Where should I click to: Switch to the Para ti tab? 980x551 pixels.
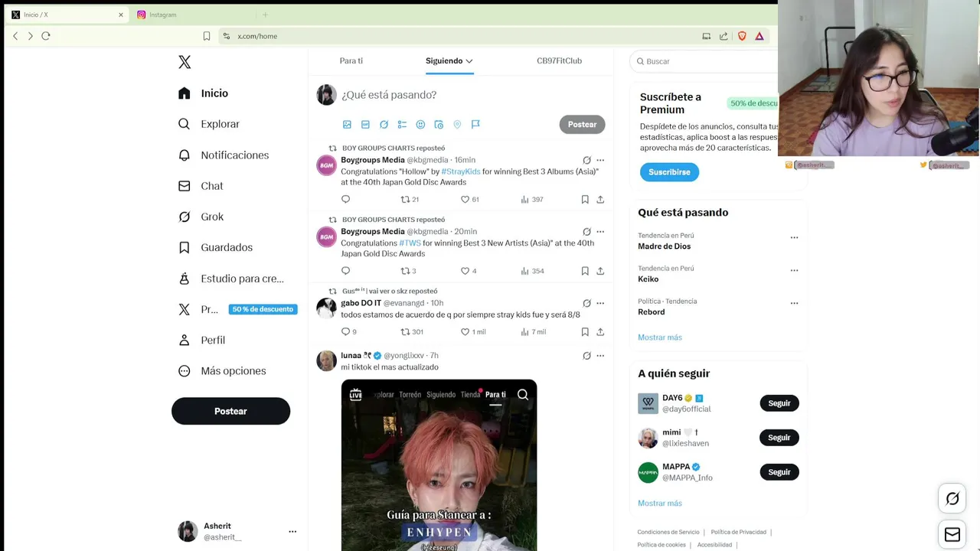351,60
